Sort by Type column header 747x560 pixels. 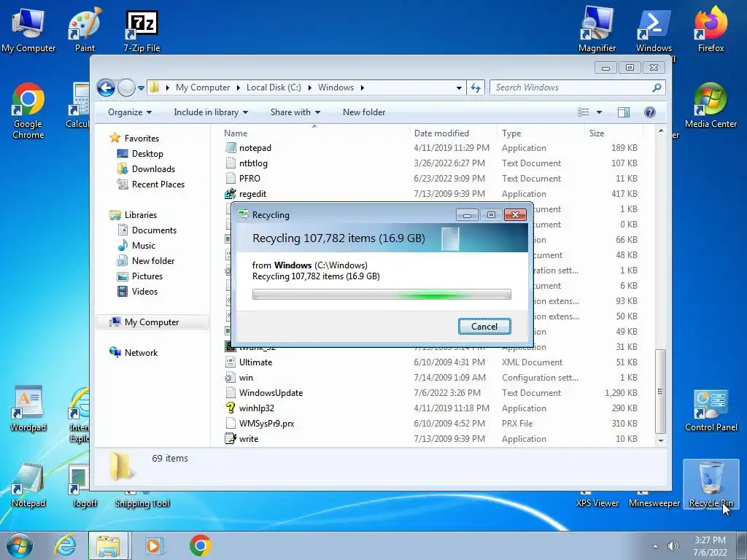coord(541,133)
